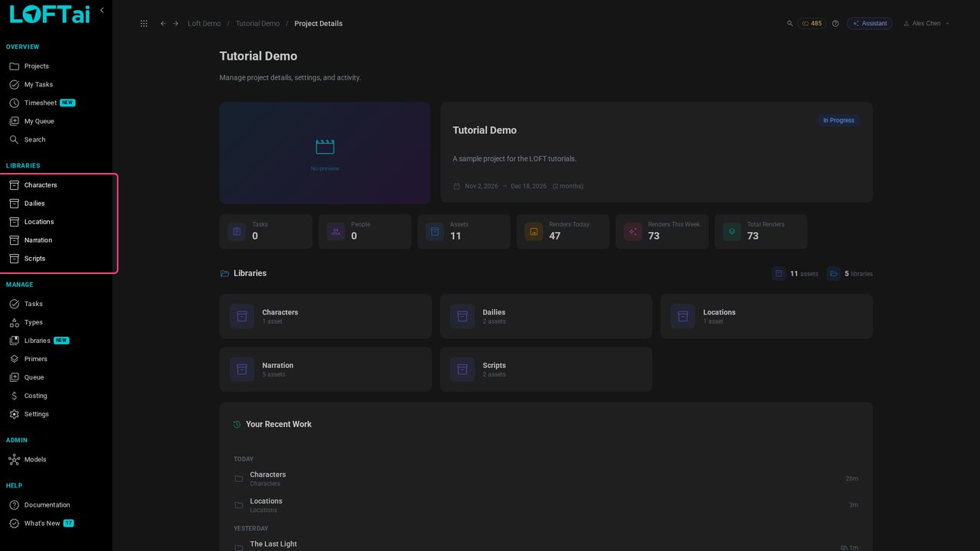Open Models under Admin
This screenshot has width=980, height=551.
pyautogui.click(x=56, y=459)
